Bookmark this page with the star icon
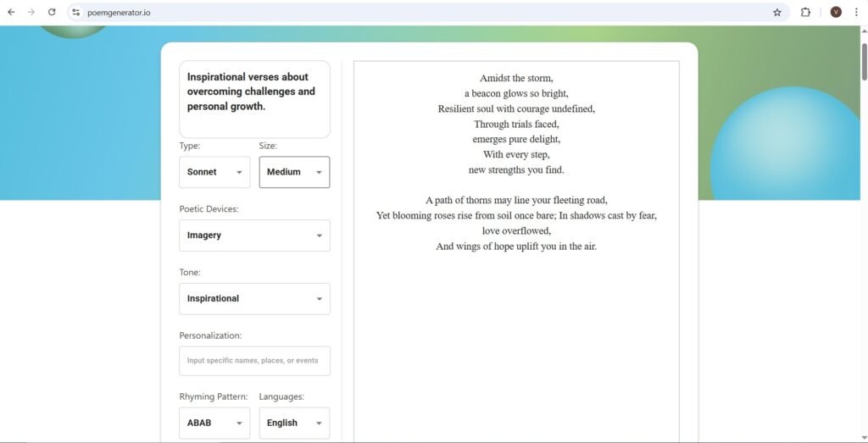The height and width of the screenshot is (443, 868). [x=777, y=12]
